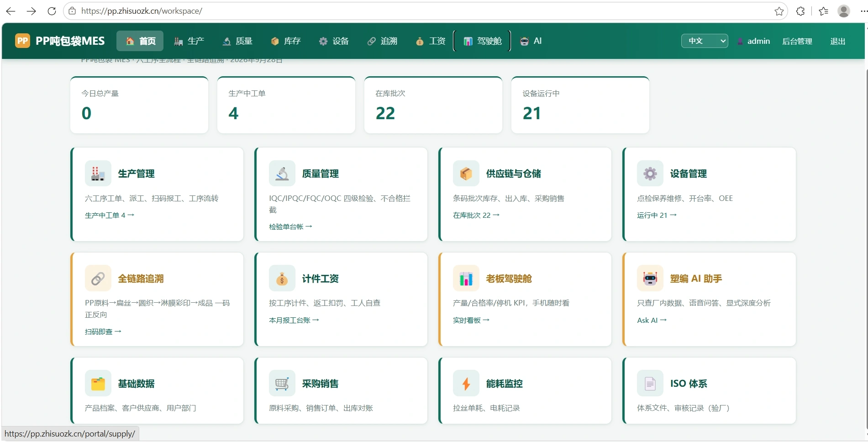
Task: Follow the 生产中工单 4 → link
Action: [x=110, y=215]
